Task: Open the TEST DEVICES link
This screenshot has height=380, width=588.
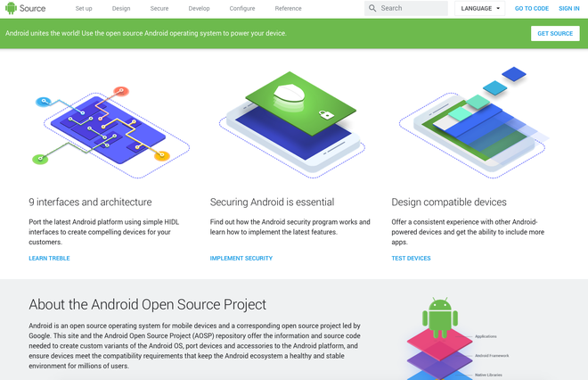Action: tap(411, 259)
